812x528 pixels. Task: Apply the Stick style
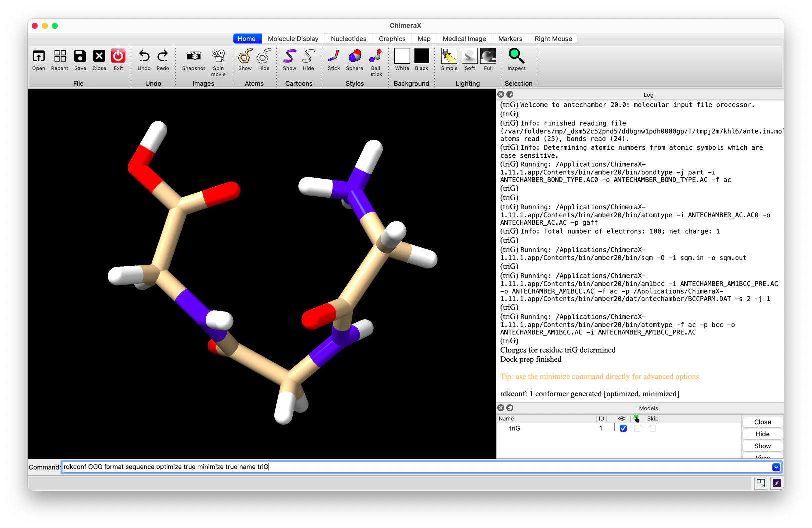[334, 60]
